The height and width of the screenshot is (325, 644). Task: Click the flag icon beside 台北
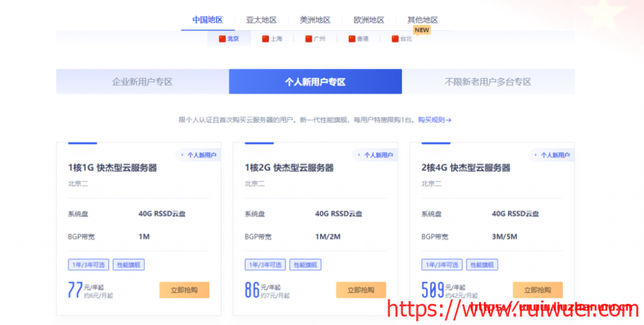pos(395,39)
